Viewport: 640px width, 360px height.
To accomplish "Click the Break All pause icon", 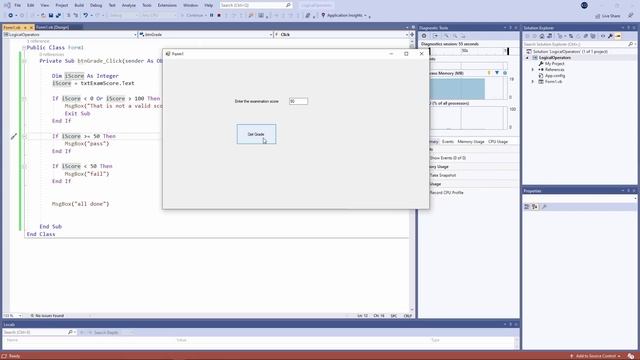I will [x=211, y=16].
